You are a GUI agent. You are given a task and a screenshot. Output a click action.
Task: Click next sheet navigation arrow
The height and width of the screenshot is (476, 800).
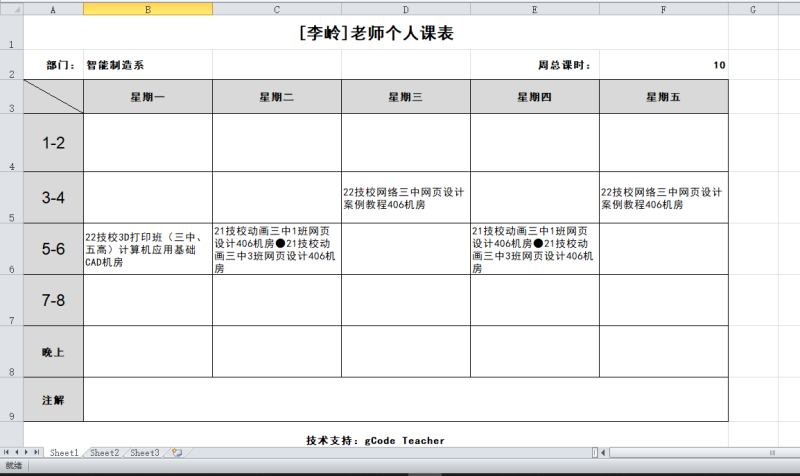point(27,453)
